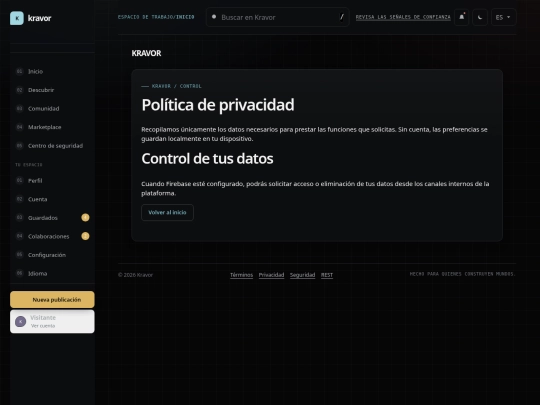Open Marketplace in the sidebar
Screen dimensions: 540x405
pos(52,127)
